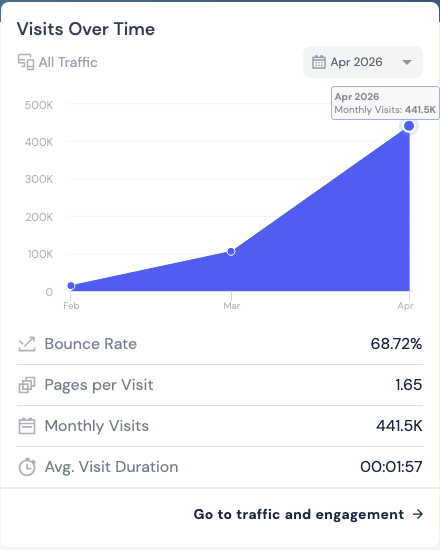Click the Apr 2026 tooltip on chart
This screenshot has height=550, width=440.
[x=385, y=103]
